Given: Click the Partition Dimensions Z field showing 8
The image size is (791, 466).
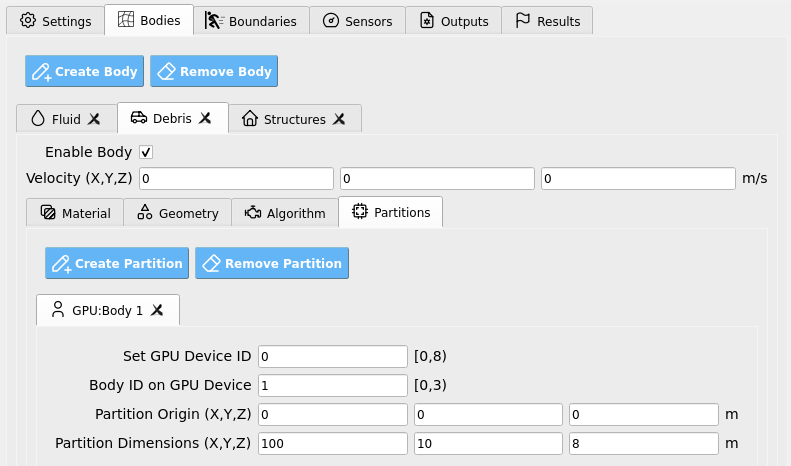Looking at the screenshot, I should coord(644,443).
